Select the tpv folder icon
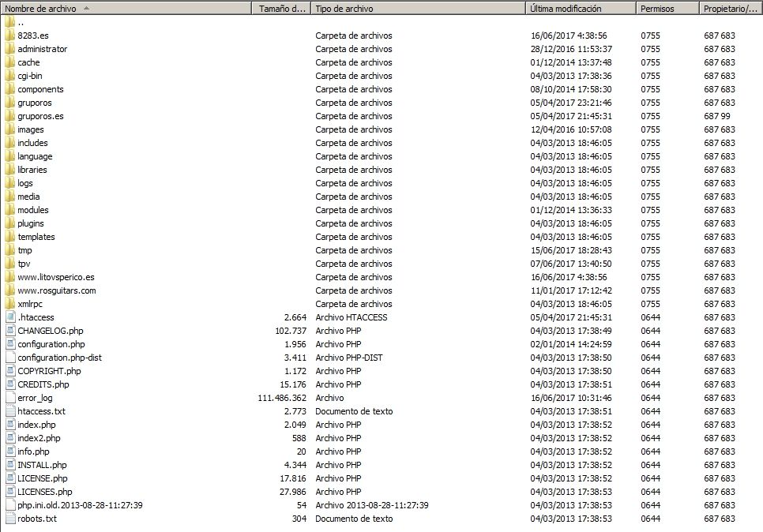 click(9, 264)
